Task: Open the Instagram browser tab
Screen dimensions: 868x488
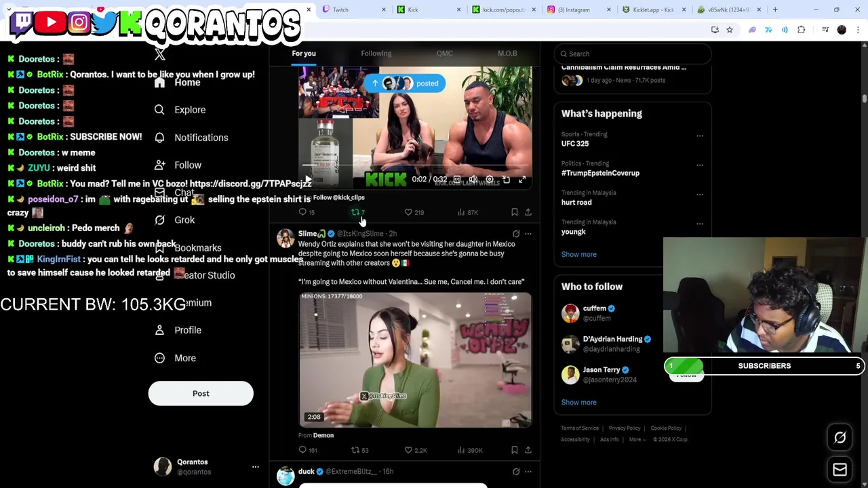Action: 578,9
